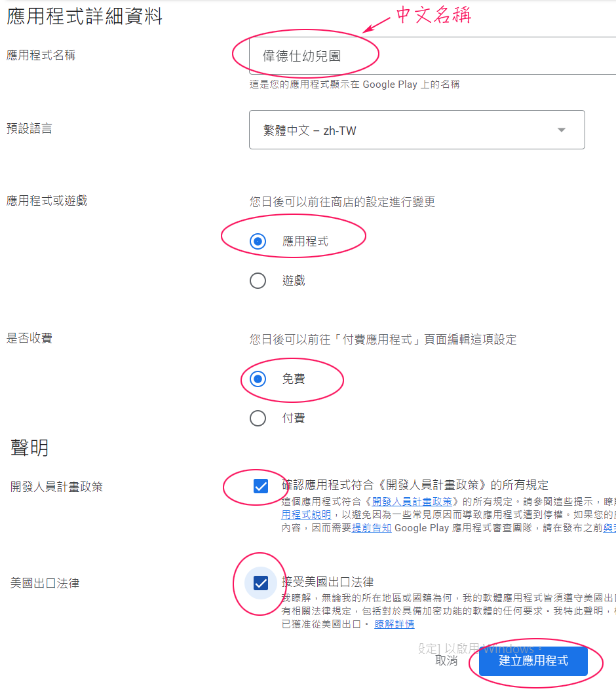Click the 付費 option label text
This screenshot has width=616, height=697.
[294, 418]
